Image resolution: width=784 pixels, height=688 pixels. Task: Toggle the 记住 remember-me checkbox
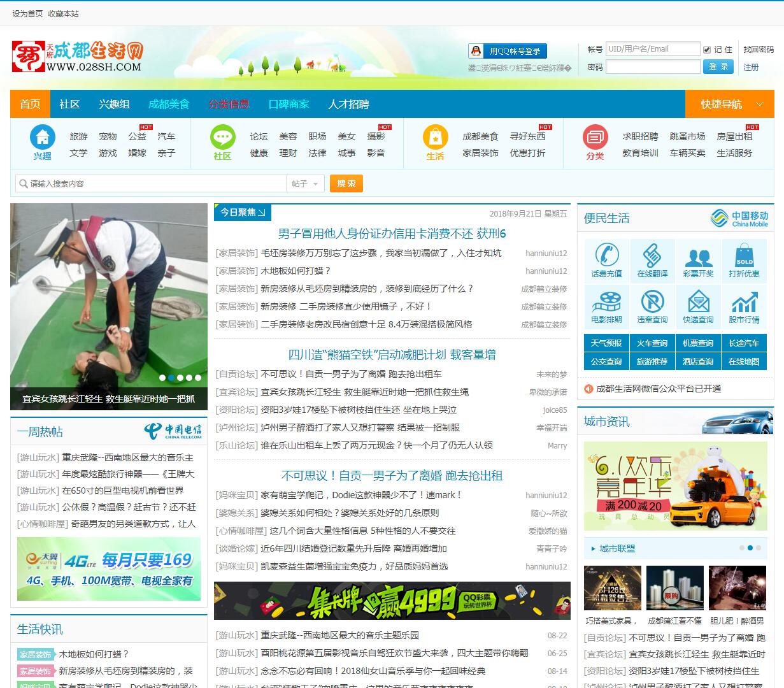coord(706,49)
